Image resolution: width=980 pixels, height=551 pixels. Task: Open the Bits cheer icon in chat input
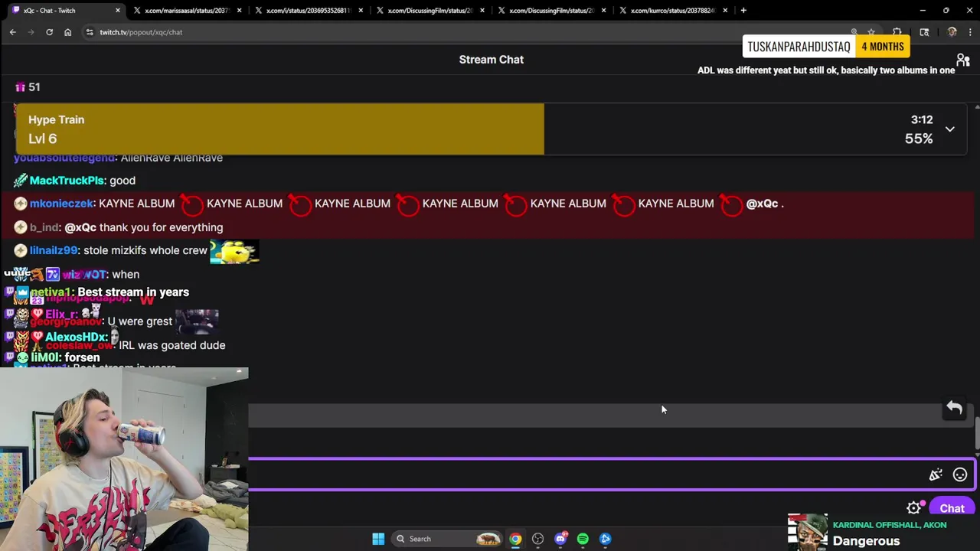click(x=936, y=475)
